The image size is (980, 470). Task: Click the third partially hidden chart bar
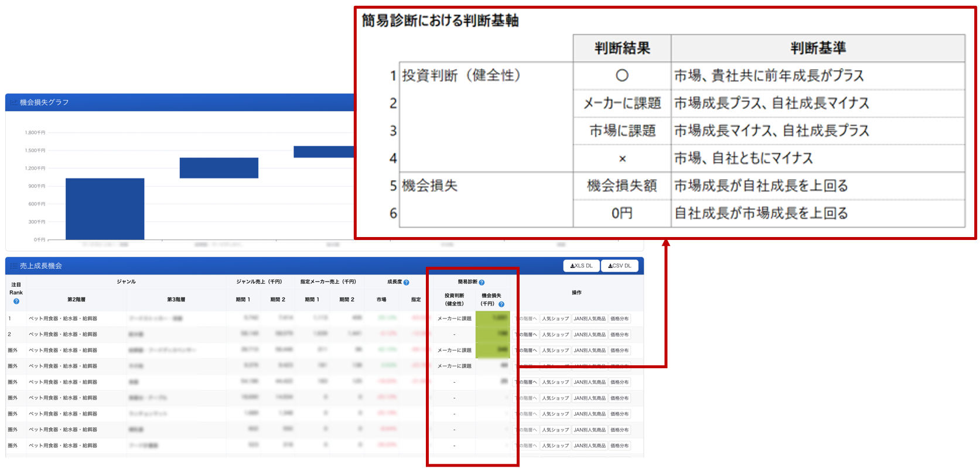click(324, 152)
